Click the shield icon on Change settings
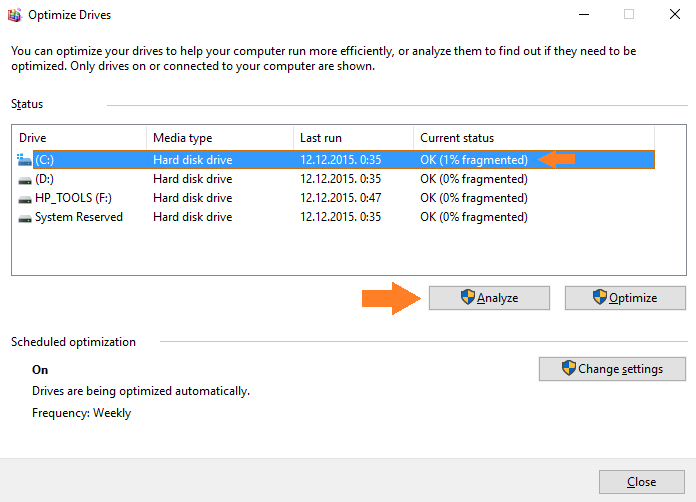The width and height of the screenshot is (696, 502). (x=569, y=368)
